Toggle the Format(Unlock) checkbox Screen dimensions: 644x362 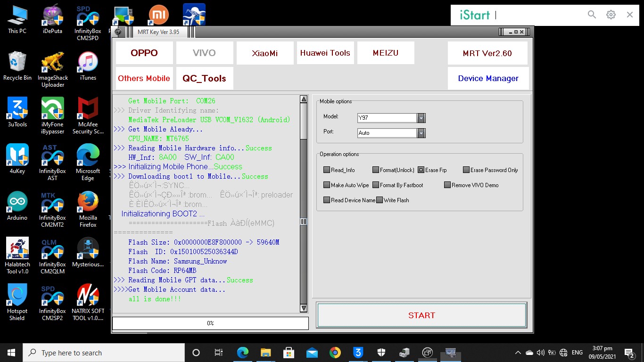[x=376, y=170]
